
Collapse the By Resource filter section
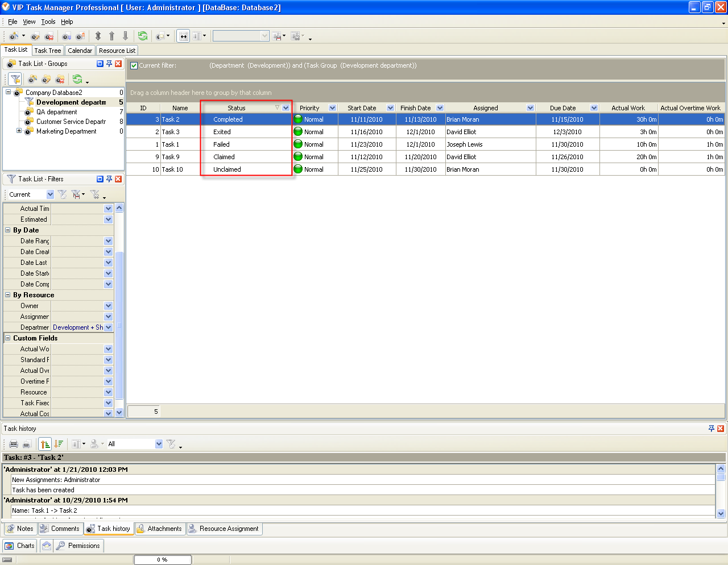pos(8,295)
